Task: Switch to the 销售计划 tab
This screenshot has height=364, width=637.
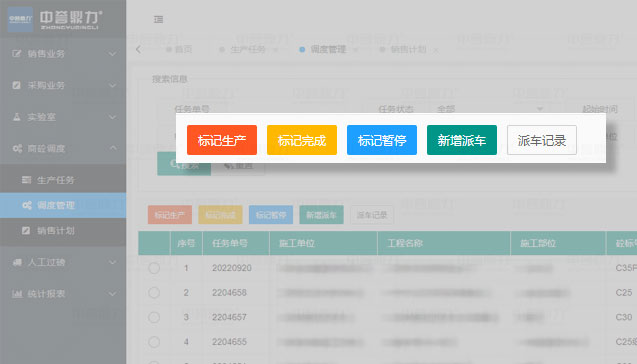Action: click(408, 50)
